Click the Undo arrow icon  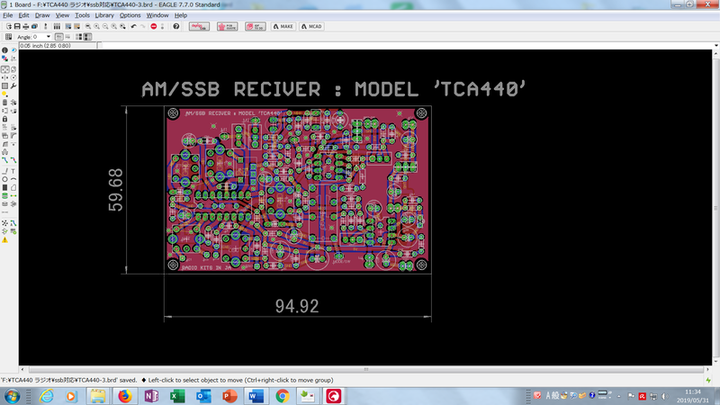(134, 26)
